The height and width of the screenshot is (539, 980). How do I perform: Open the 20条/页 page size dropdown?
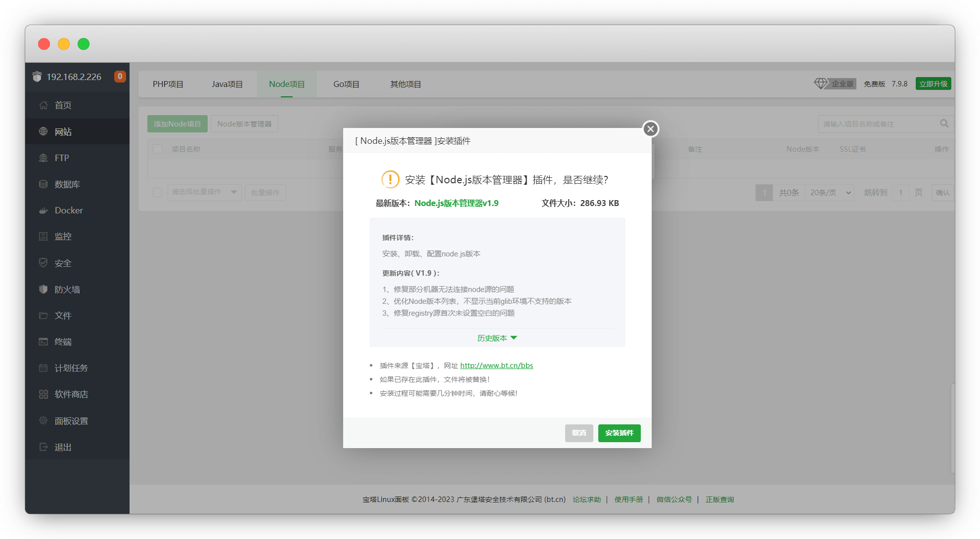tap(830, 193)
